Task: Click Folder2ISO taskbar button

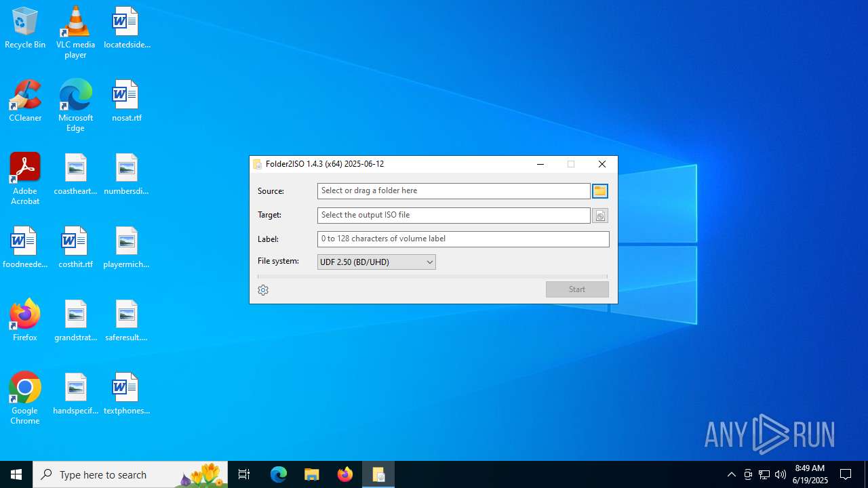Action: 378,474
